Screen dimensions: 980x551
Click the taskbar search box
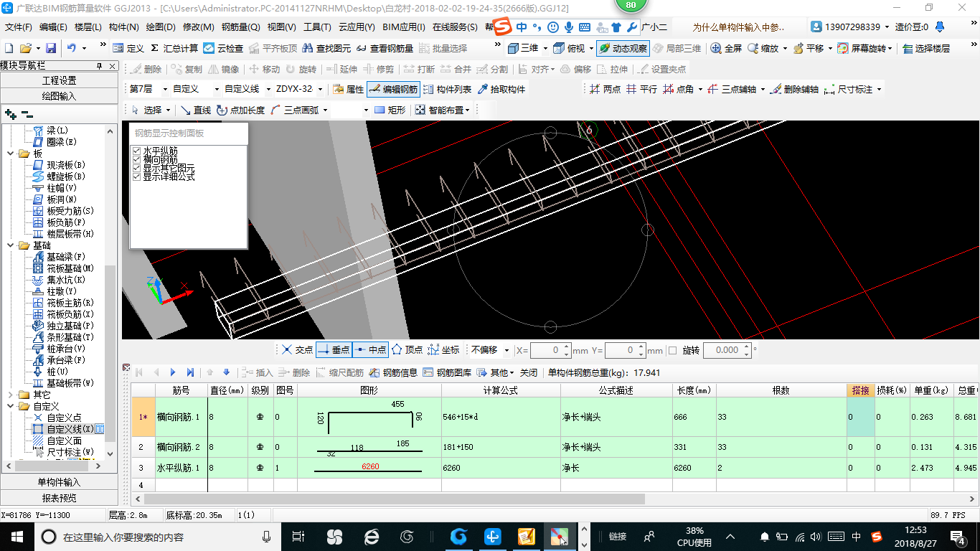(158, 536)
